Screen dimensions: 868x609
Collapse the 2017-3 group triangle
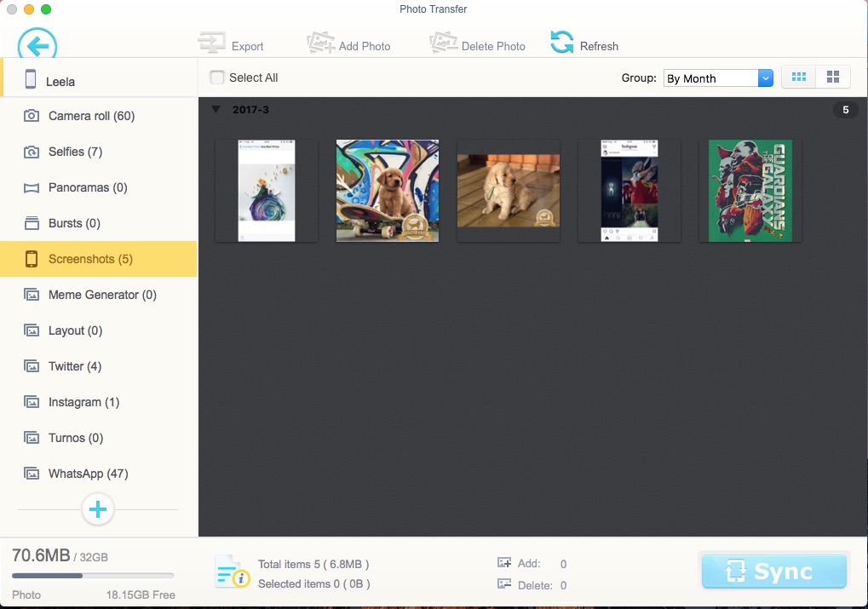[x=216, y=110]
